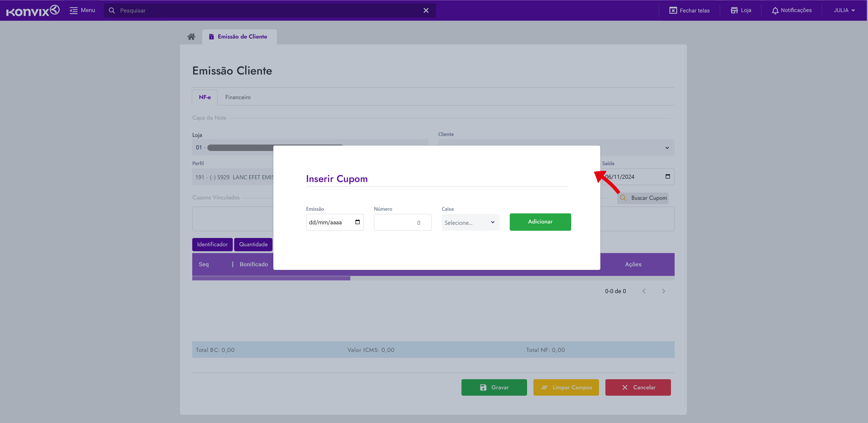Open calendar picker in Saída date field
868x423 pixels.
pyautogui.click(x=668, y=177)
